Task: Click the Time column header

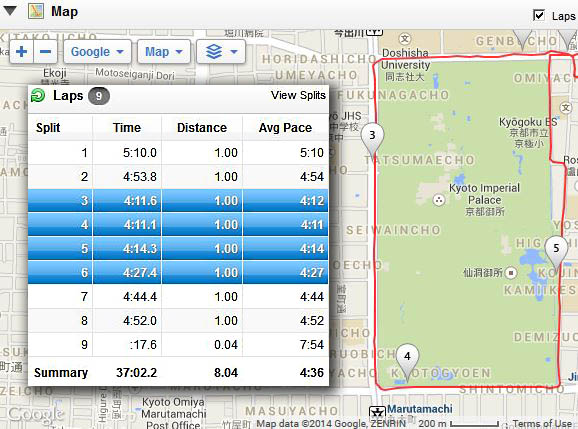Action: pyautogui.click(x=127, y=128)
